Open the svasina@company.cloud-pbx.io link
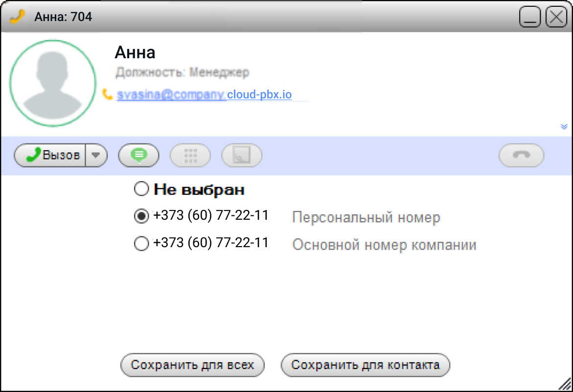Screen dimensions: 573x392 (204, 94)
